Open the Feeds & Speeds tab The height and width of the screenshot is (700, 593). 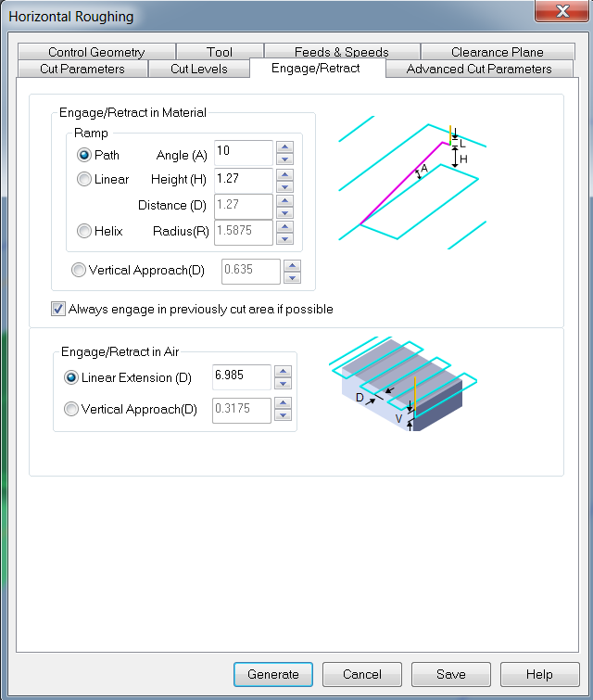point(342,52)
